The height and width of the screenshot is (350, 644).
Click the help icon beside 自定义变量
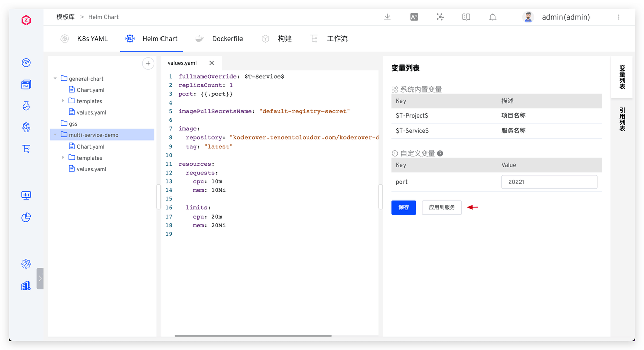pos(440,153)
